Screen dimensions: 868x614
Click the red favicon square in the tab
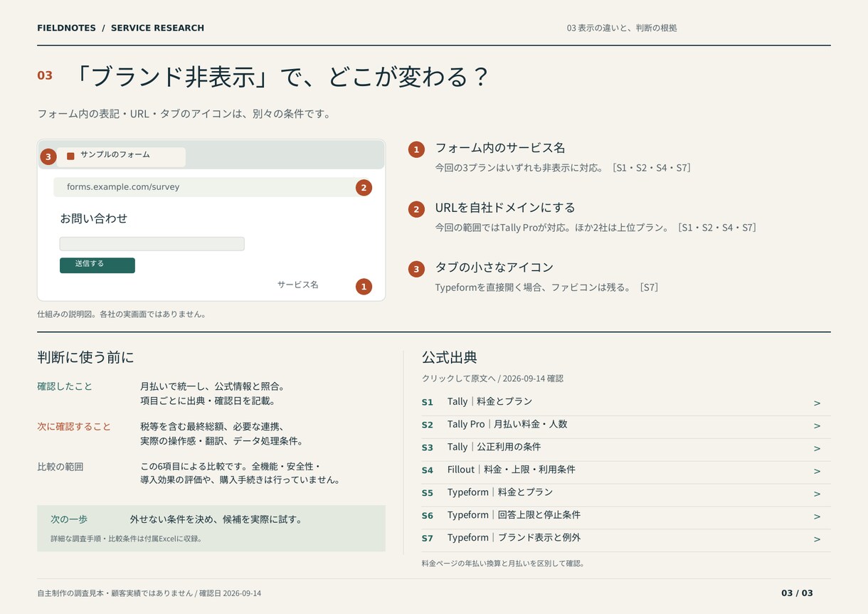(x=70, y=156)
